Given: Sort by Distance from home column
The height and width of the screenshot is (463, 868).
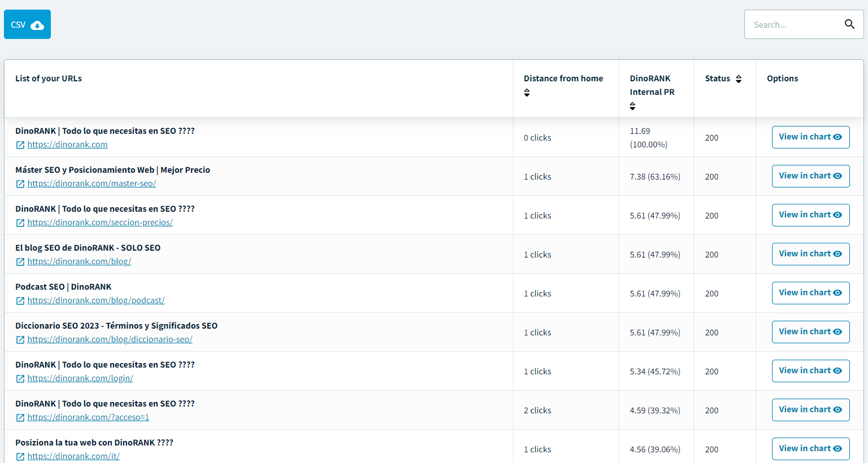Looking at the screenshot, I should point(527,93).
